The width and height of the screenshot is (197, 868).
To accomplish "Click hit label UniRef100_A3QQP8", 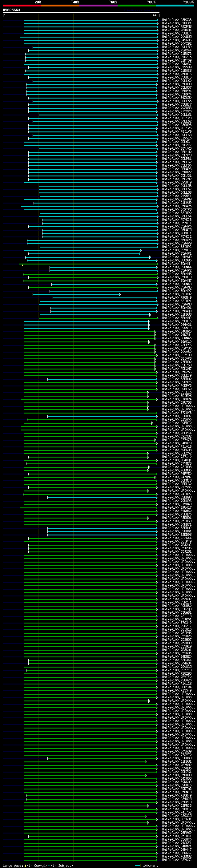I will (177, 125).
